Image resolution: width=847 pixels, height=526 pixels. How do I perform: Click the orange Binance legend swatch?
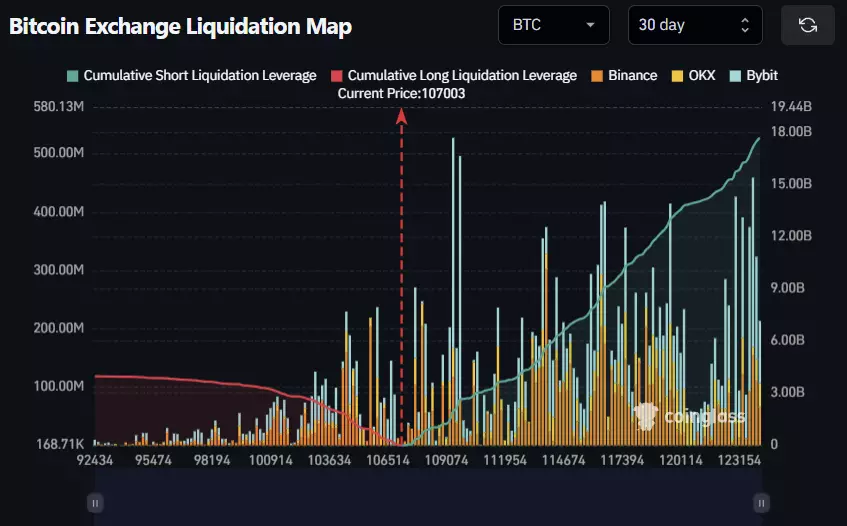click(x=598, y=75)
